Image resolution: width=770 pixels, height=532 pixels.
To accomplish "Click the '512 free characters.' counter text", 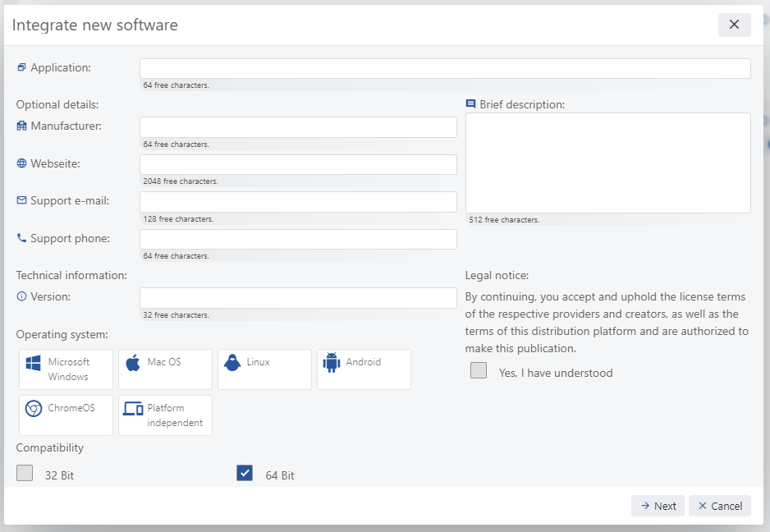I will pyautogui.click(x=504, y=220).
